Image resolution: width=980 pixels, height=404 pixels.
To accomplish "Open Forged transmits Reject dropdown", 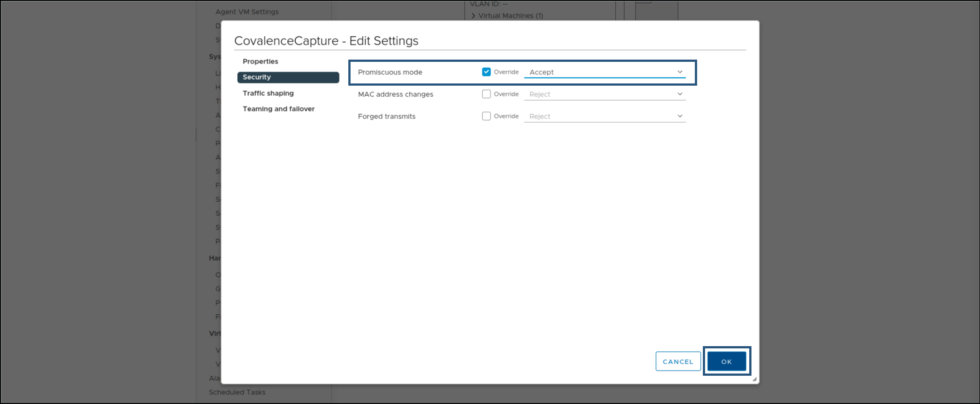I will click(x=605, y=116).
